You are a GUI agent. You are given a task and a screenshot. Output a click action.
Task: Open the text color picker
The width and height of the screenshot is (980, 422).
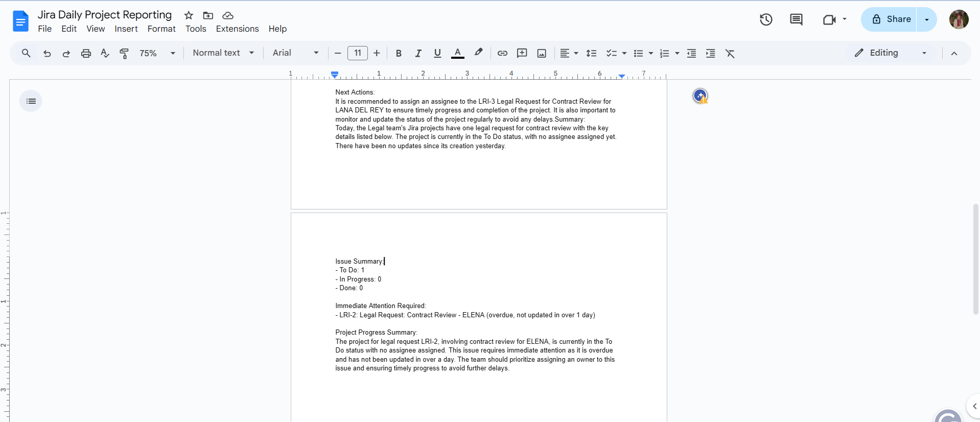pos(458,53)
